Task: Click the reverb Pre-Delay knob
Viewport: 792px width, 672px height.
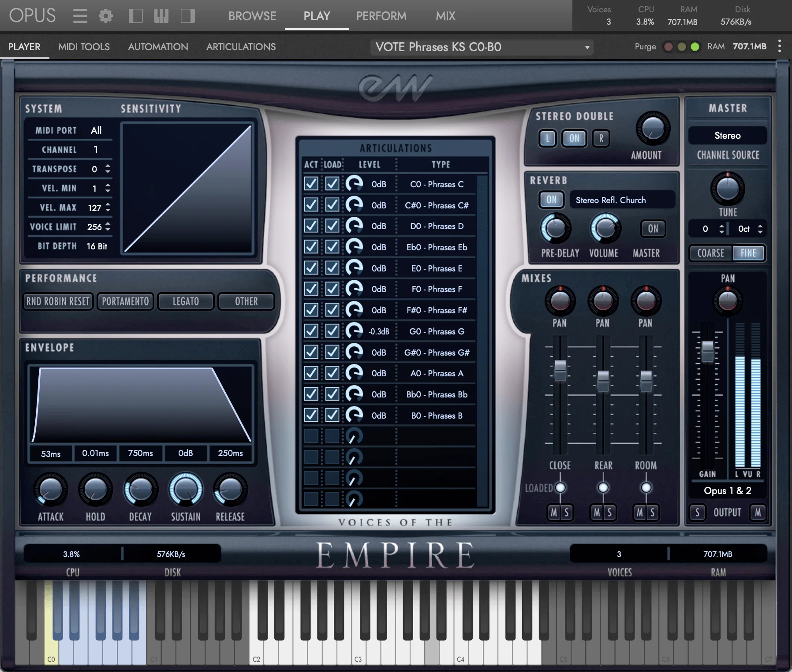Action: click(556, 228)
